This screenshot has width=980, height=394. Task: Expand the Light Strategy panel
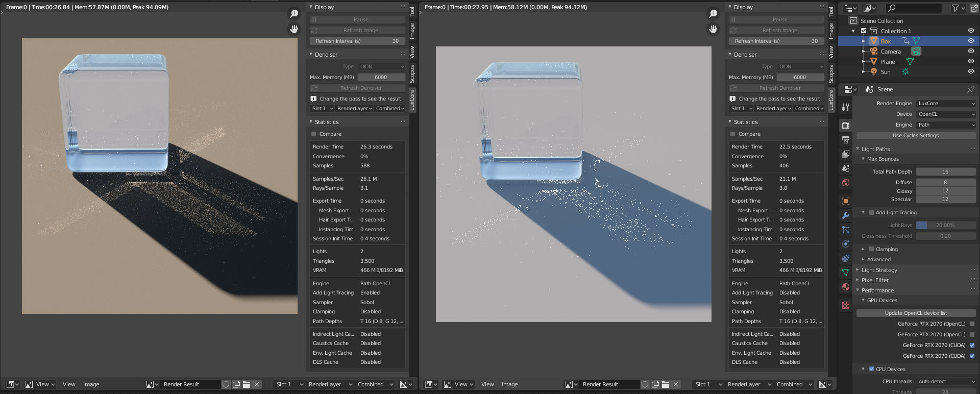(x=879, y=270)
